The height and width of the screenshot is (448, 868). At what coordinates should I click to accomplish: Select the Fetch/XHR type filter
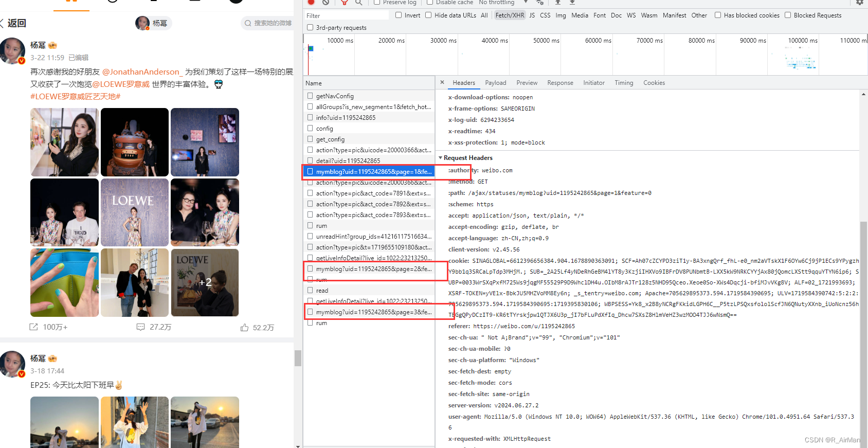510,15
